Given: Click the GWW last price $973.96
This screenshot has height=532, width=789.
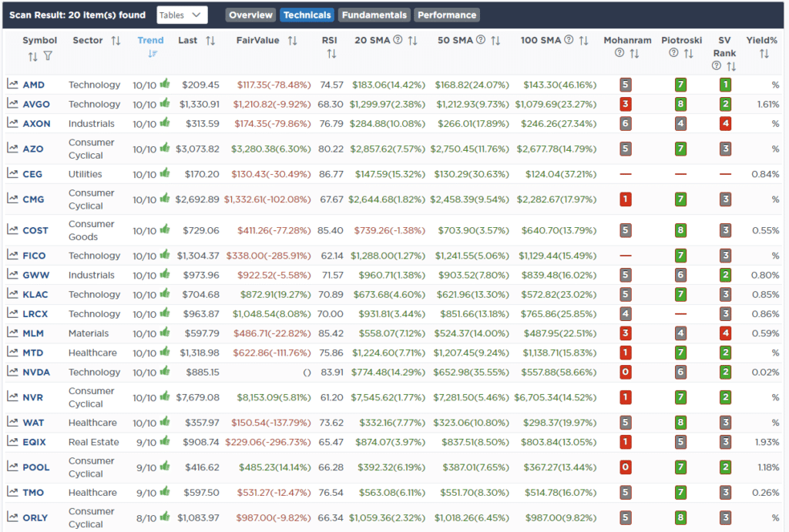Looking at the screenshot, I should pos(201,275).
